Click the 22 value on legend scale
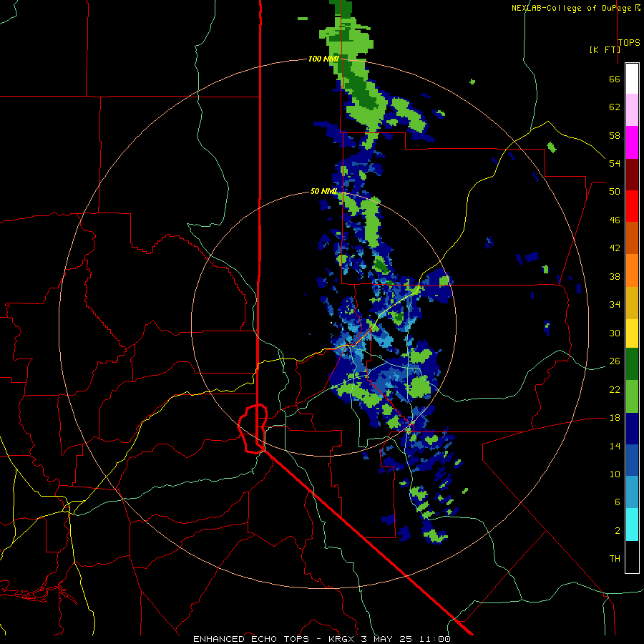Viewport: 644px width, 644px height. 615,389
